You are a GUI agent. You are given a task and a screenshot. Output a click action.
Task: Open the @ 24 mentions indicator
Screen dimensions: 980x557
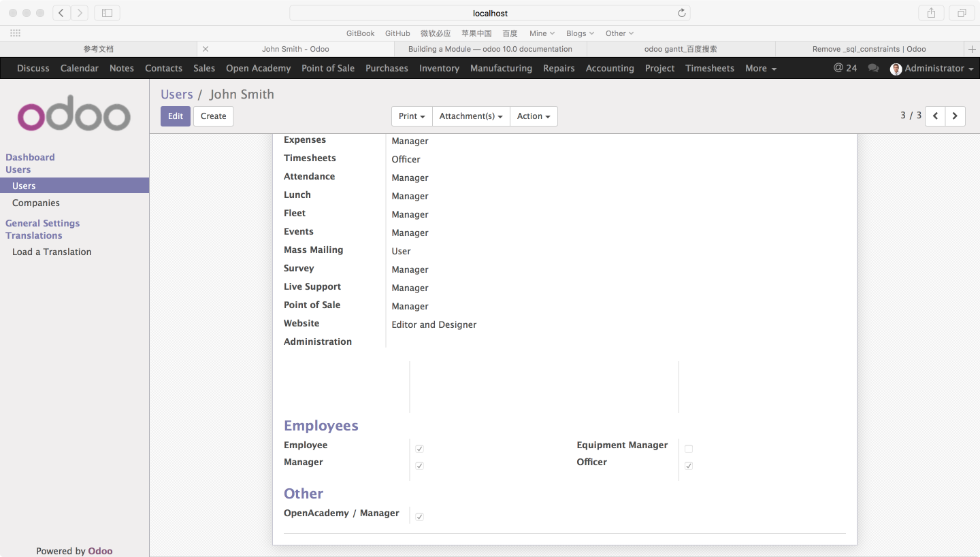pyautogui.click(x=845, y=68)
